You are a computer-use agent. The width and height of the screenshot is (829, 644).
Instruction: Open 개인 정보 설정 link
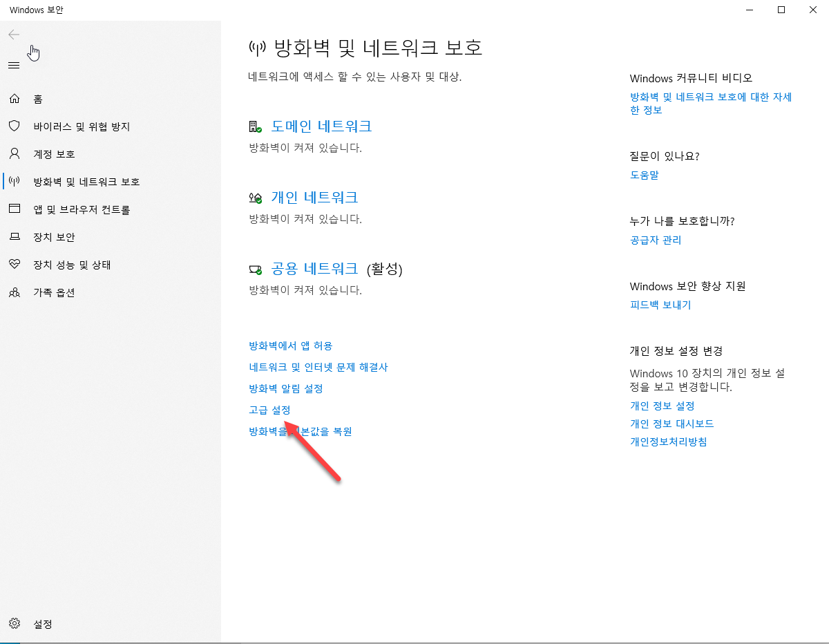[x=663, y=406]
